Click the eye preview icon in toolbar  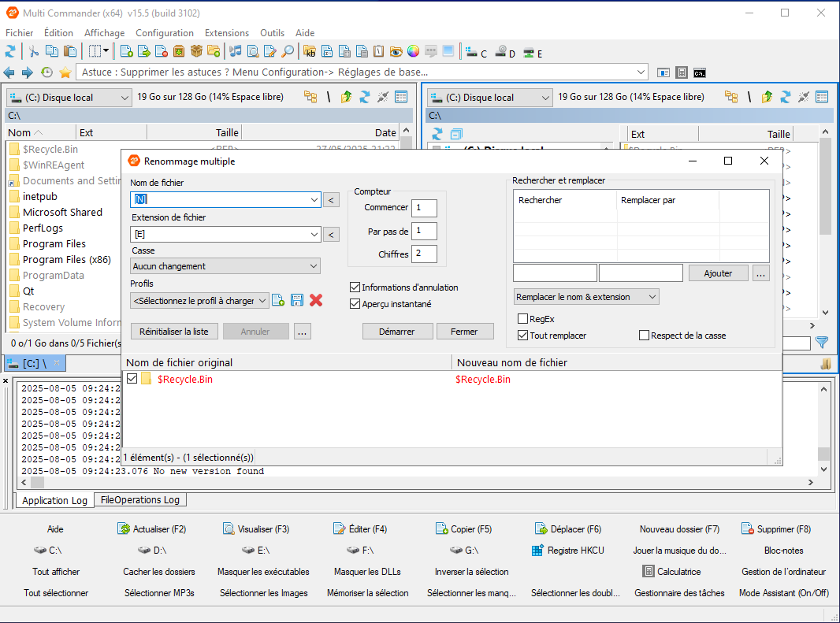396,52
